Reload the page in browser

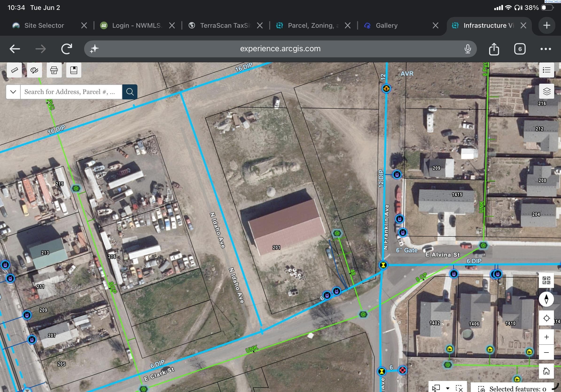pyautogui.click(x=66, y=49)
